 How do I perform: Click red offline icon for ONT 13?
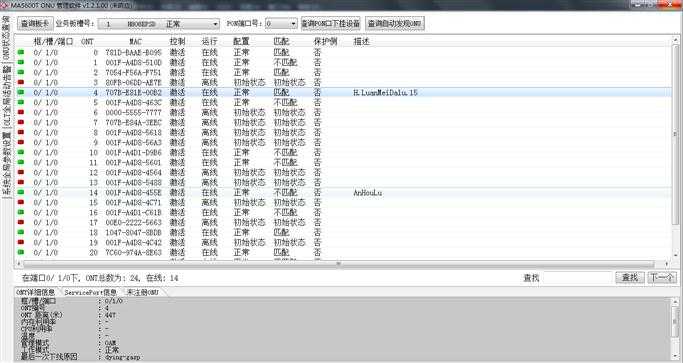[20, 183]
